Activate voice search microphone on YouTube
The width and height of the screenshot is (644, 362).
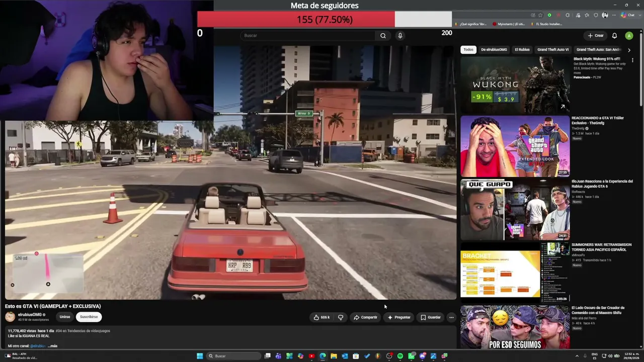click(x=400, y=36)
